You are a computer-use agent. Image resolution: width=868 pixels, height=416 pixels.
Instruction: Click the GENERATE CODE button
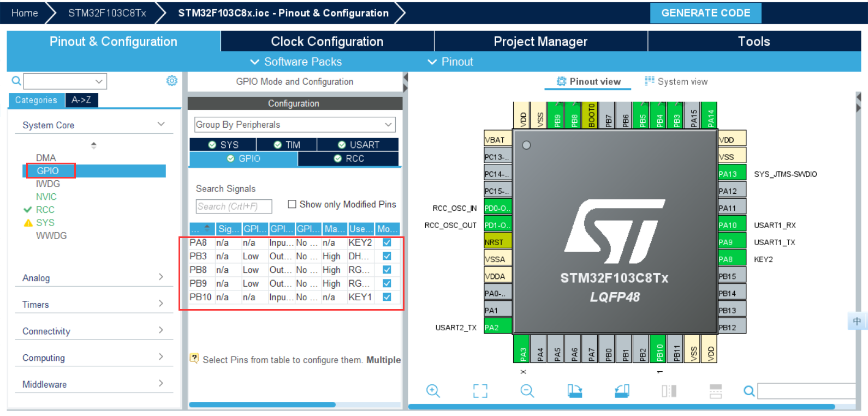click(x=705, y=13)
